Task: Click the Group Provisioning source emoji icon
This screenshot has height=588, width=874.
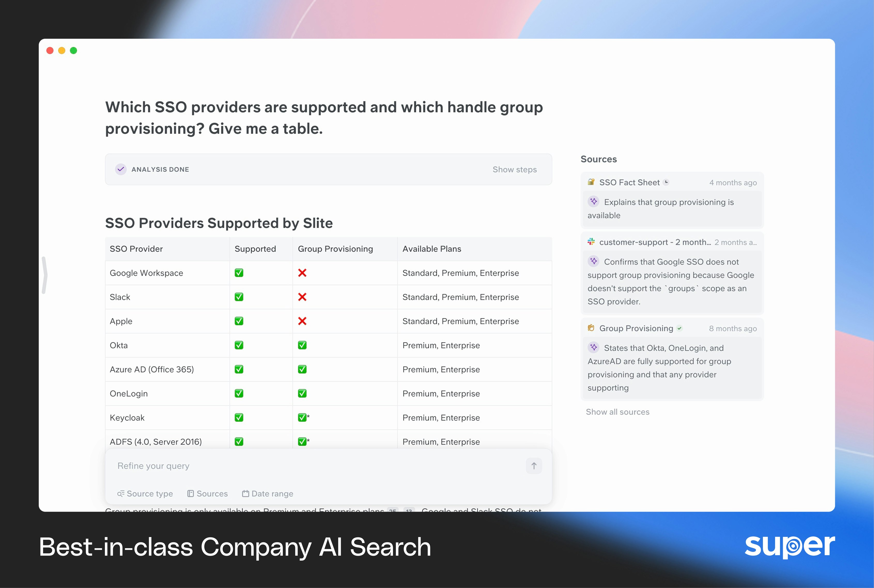Action: click(x=591, y=328)
